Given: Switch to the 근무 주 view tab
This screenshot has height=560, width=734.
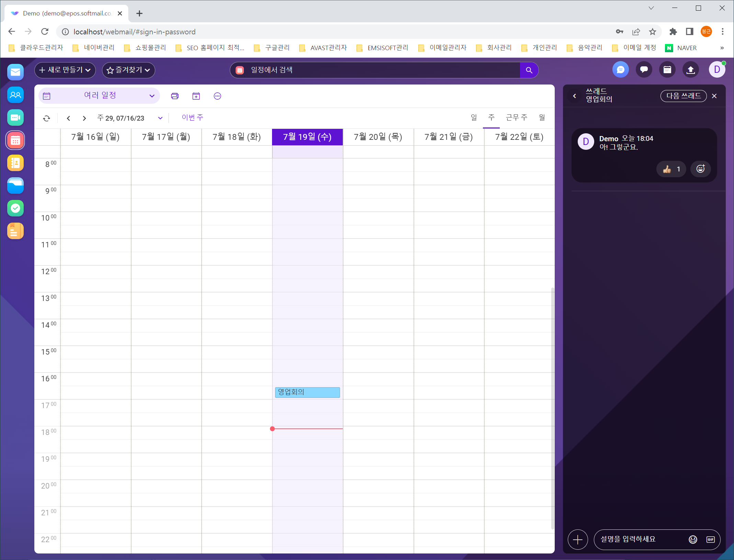Looking at the screenshot, I should click(x=516, y=117).
